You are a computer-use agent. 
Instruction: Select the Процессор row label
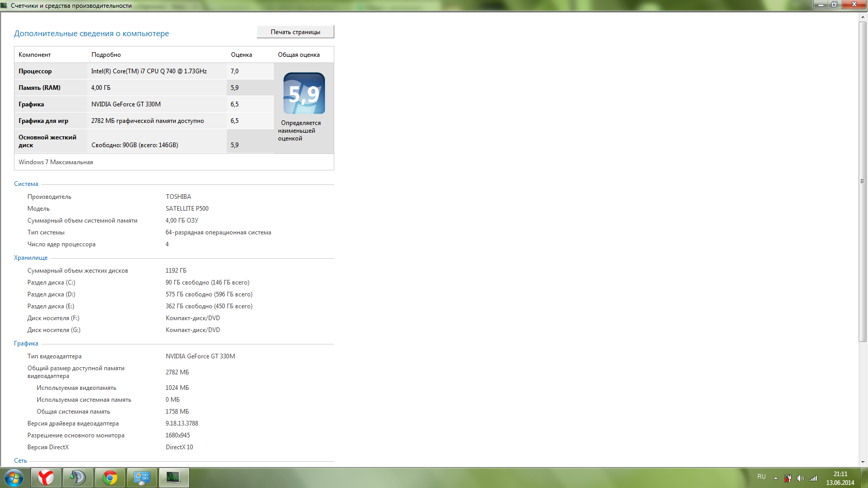[35, 71]
